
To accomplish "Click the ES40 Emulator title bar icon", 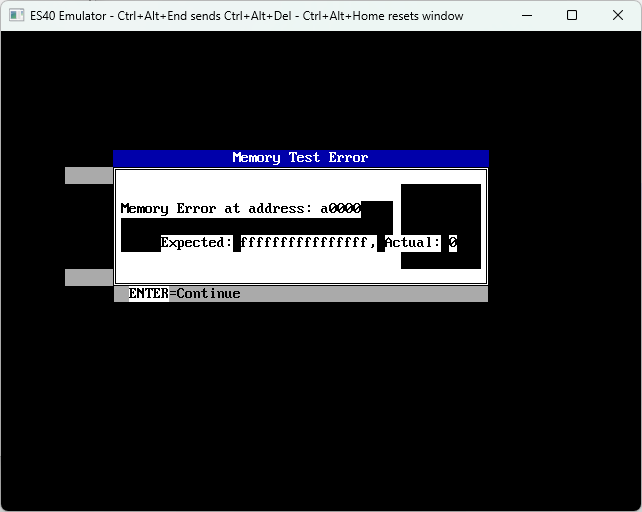I will 16,16.
